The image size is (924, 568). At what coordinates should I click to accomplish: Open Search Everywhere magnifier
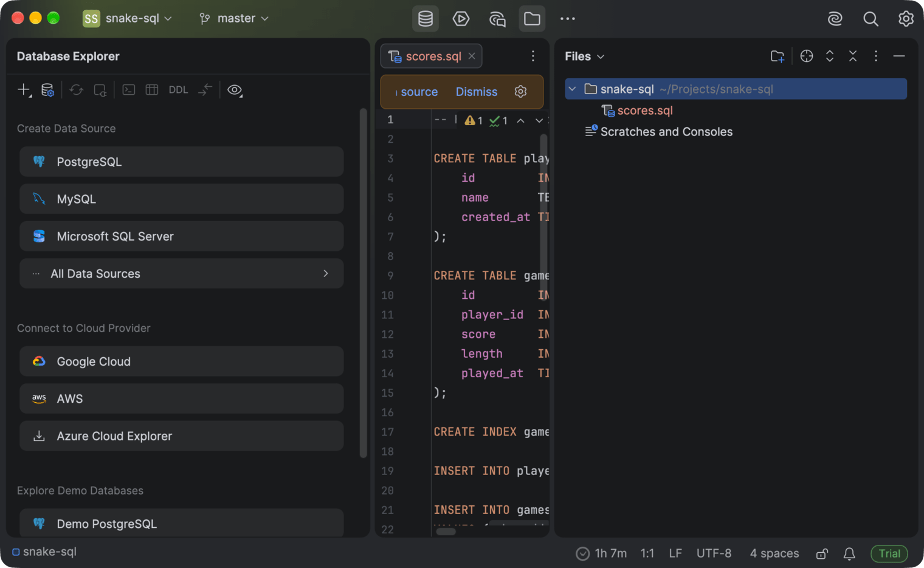click(x=871, y=19)
